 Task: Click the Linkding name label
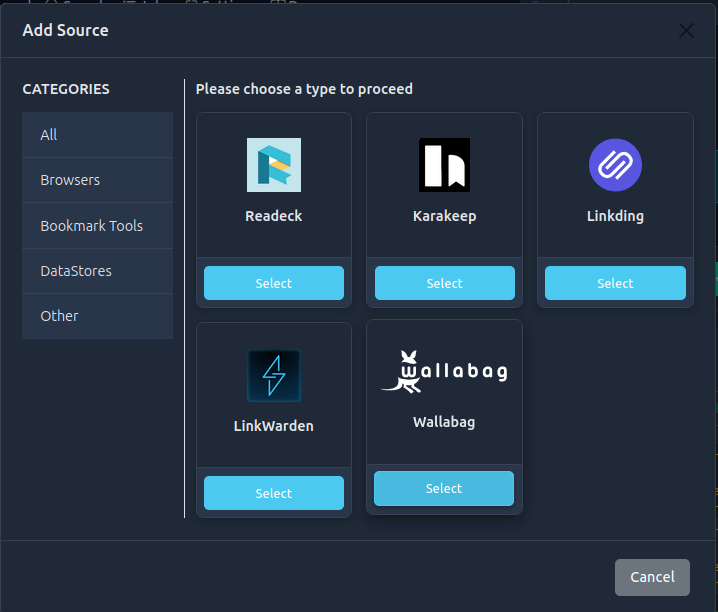(615, 216)
